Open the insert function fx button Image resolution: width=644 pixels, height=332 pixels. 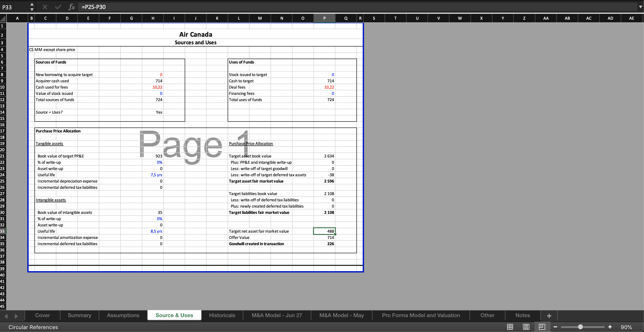[x=72, y=7]
